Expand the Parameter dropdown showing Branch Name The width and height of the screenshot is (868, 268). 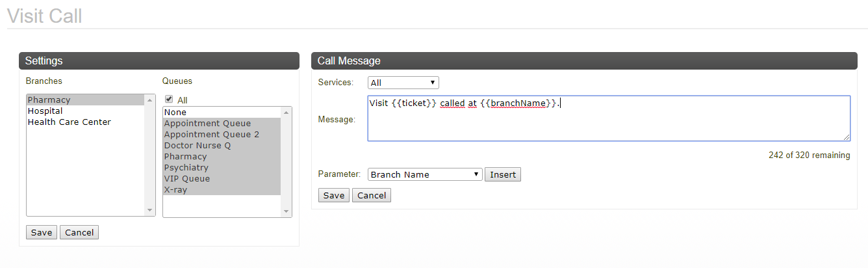tap(425, 174)
